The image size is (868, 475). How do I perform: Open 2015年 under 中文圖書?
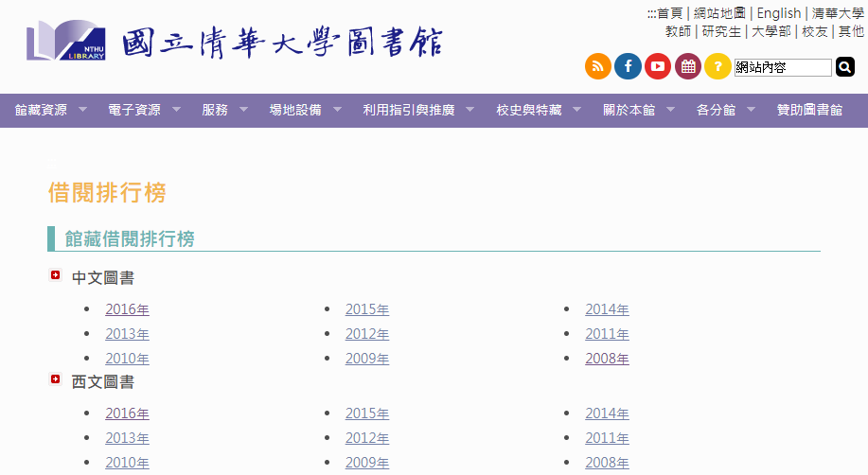[367, 309]
